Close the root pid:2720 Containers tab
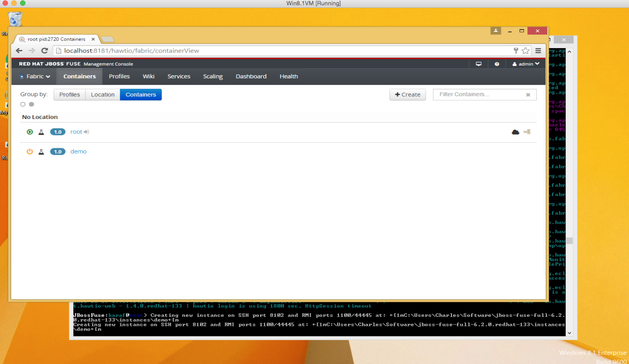This screenshot has height=364, width=629. click(x=93, y=39)
